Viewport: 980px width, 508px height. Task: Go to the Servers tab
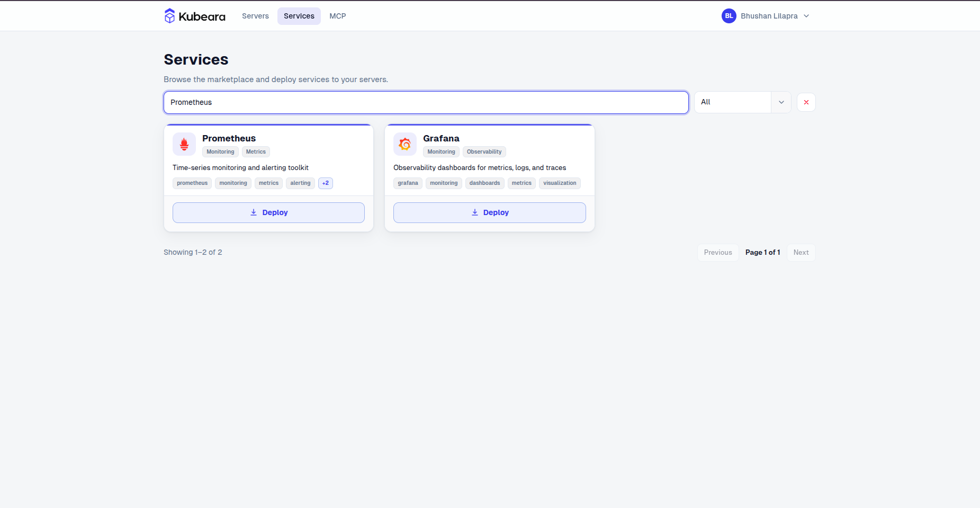[x=255, y=16]
